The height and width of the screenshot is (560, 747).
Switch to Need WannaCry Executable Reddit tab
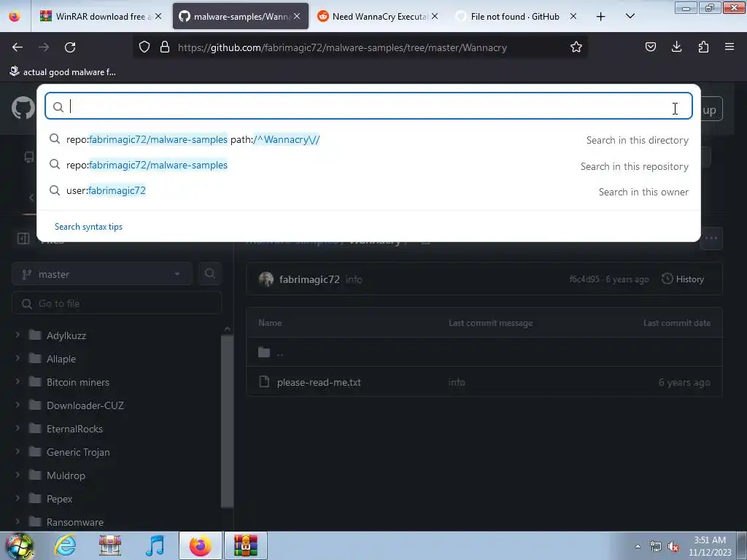pyautogui.click(x=378, y=17)
